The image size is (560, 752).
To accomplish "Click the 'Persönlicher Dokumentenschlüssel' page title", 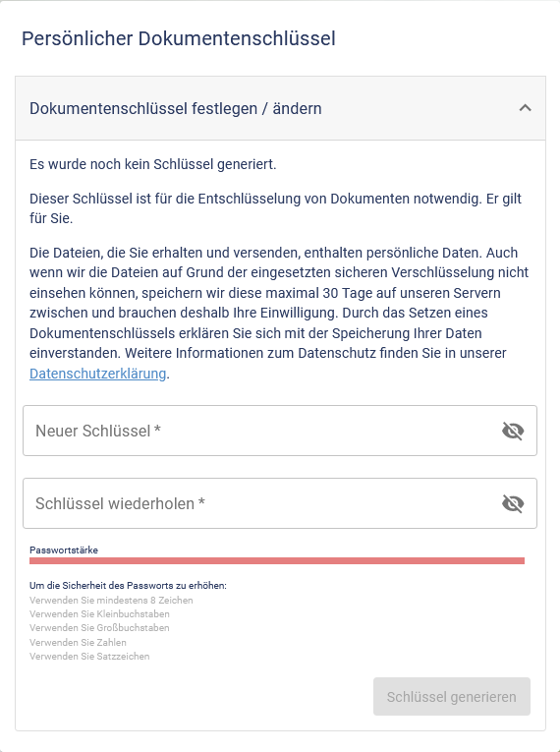I will (x=179, y=39).
